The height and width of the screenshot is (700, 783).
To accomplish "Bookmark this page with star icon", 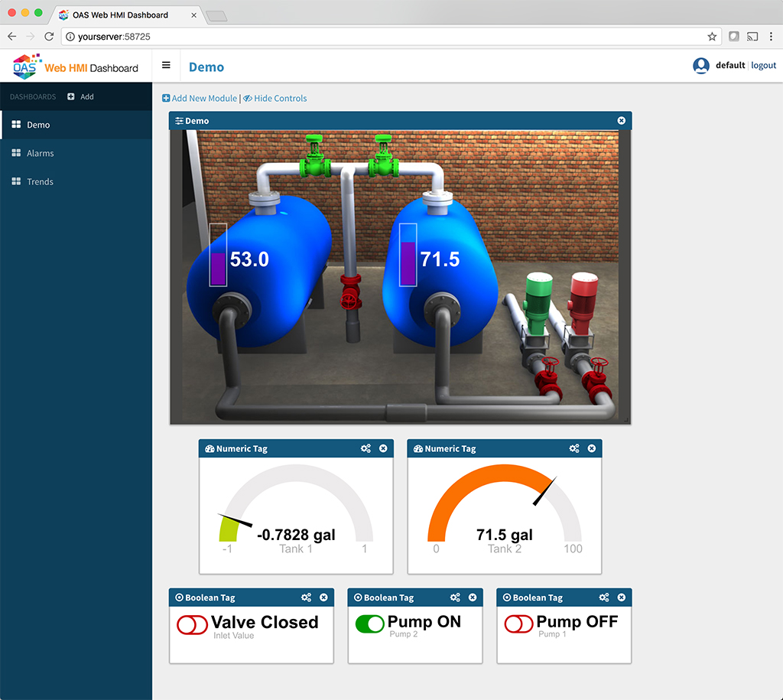I will click(x=712, y=36).
